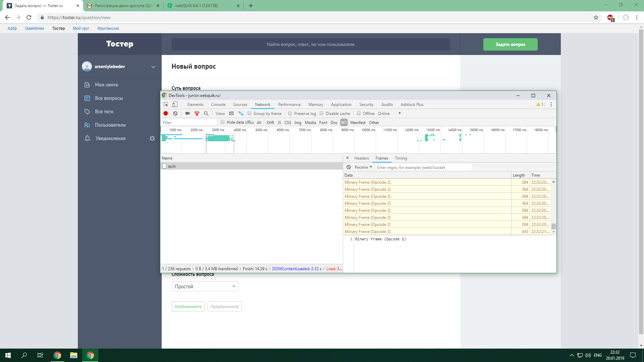Viewport: 644px width, 362px height.
Task: Click the Задать вопрос green button
Action: 510,44
